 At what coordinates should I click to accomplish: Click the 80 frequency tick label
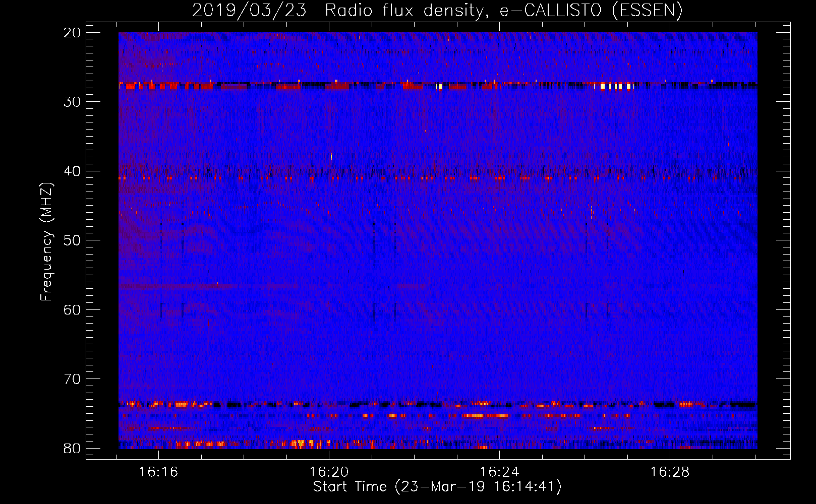pyautogui.click(x=72, y=448)
